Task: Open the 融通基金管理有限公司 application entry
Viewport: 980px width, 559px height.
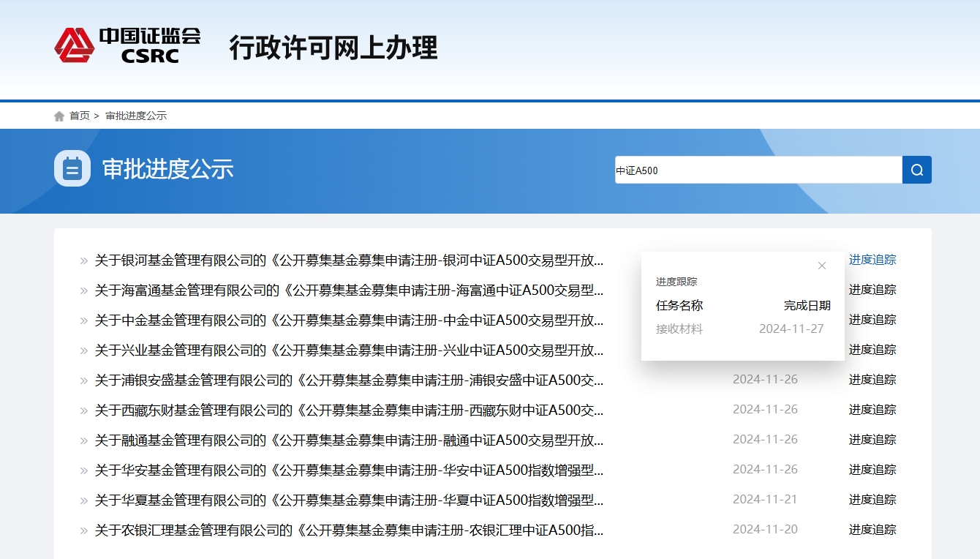Action: pos(350,440)
